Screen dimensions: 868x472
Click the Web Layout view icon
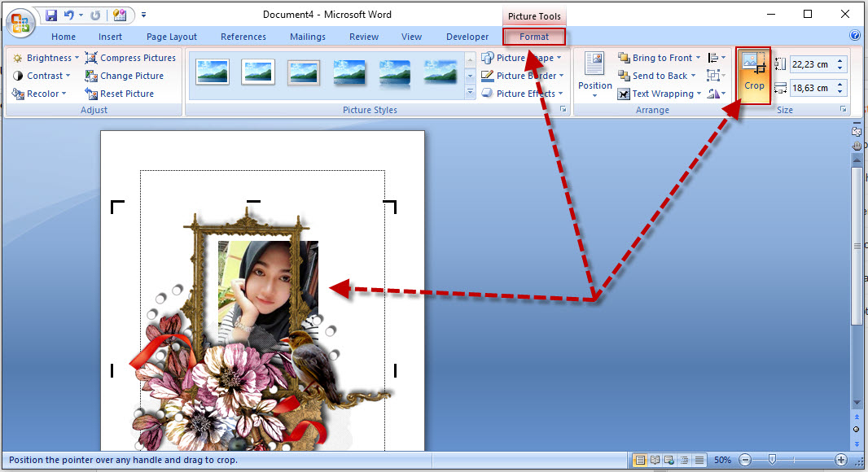point(668,460)
